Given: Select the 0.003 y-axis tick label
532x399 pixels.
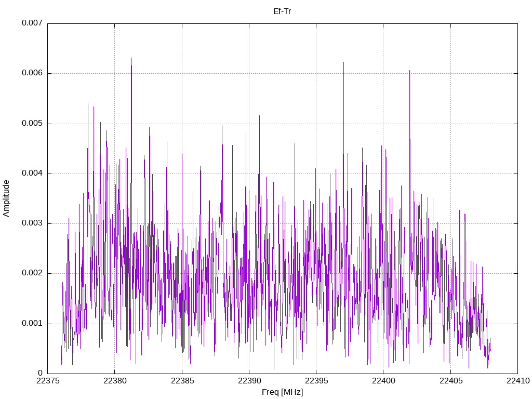Looking at the screenshot, I should 32,223.
